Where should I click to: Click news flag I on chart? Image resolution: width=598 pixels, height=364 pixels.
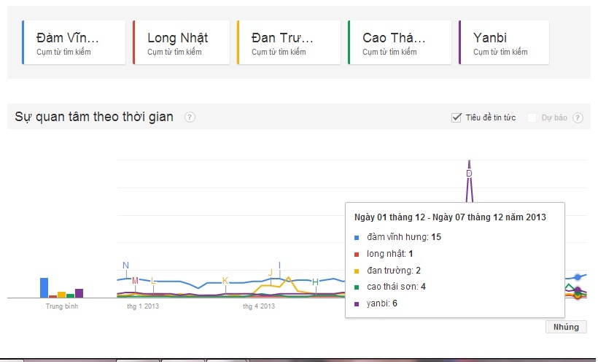(279, 265)
